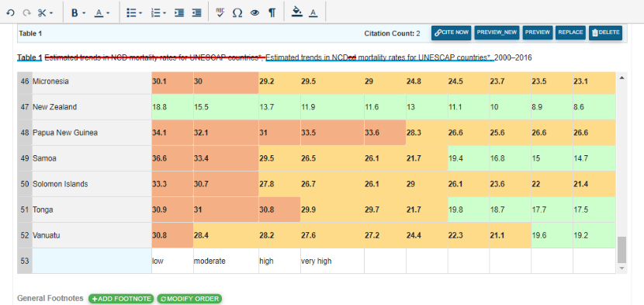
Task: Click New Zealand value 18.8
Action: (x=172, y=107)
